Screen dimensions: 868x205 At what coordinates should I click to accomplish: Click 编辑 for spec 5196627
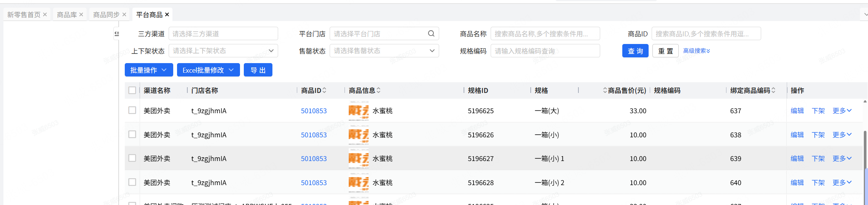(x=797, y=158)
